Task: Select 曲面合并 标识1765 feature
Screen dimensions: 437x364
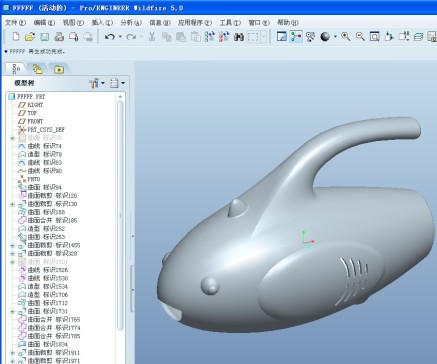Action: tap(49, 319)
